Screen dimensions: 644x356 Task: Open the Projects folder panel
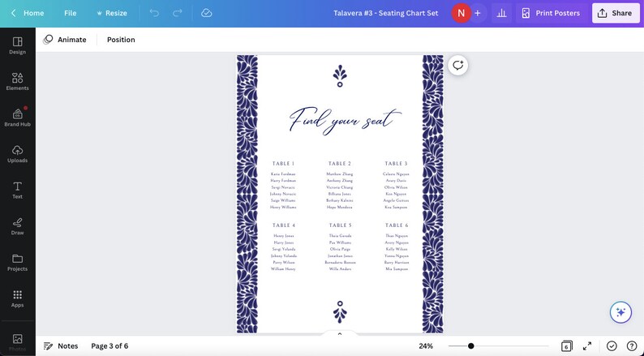coord(17,263)
